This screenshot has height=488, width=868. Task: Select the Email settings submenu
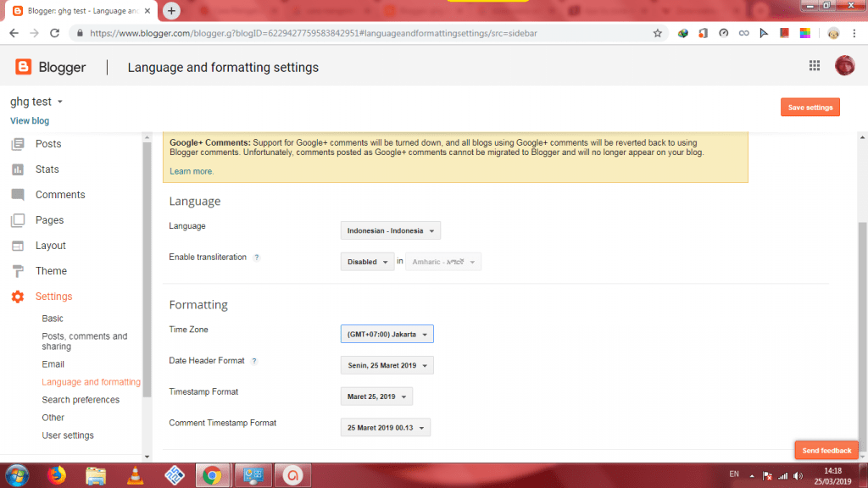coord(53,364)
